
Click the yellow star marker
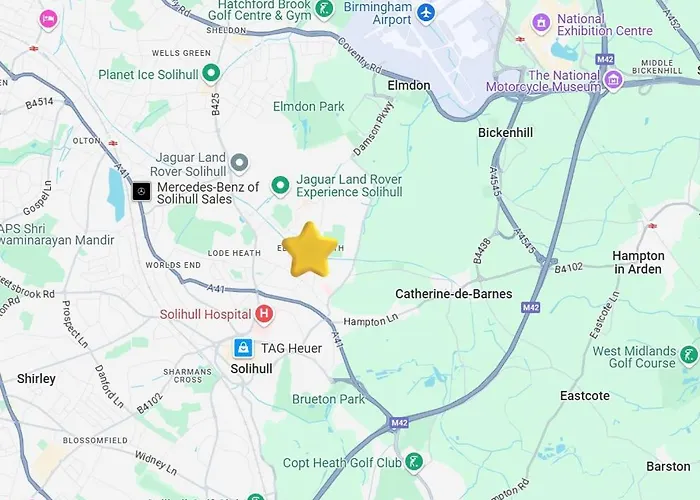310,250
